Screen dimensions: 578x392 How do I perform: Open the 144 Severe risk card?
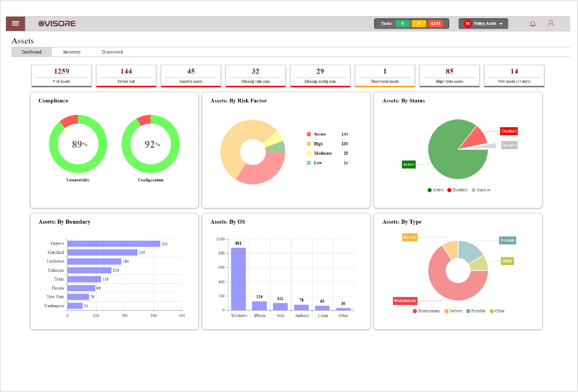pyautogui.click(x=126, y=76)
